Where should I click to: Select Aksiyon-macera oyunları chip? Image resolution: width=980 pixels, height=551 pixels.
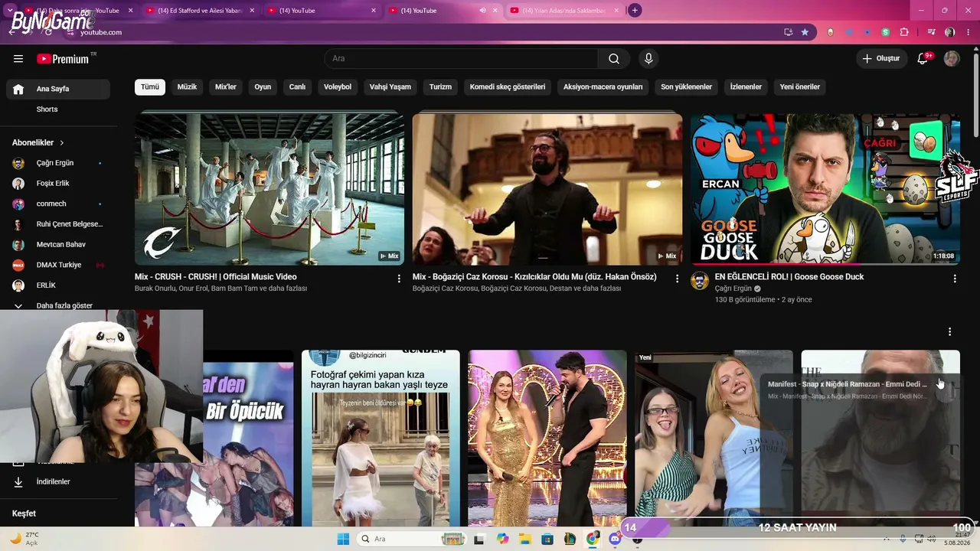click(x=603, y=87)
